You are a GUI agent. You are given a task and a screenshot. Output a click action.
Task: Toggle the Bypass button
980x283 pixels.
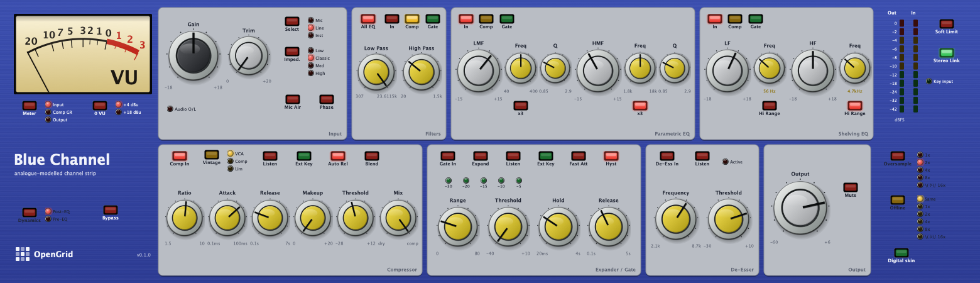click(111, 210)
